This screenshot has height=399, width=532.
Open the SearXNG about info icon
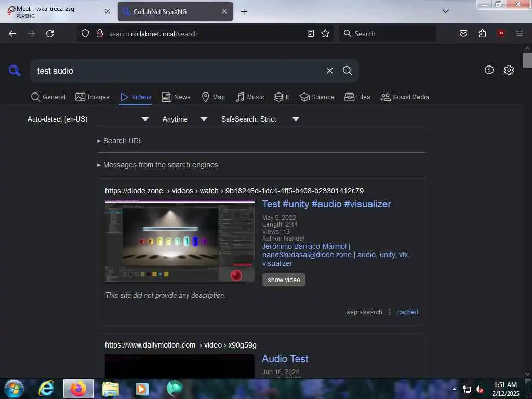point(489,70)
